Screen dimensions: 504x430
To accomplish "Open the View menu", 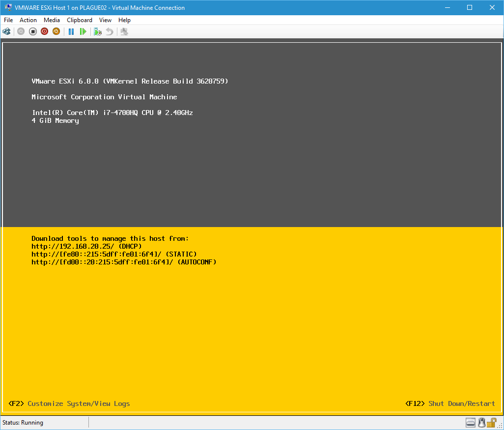I will (x=105, y=20).
